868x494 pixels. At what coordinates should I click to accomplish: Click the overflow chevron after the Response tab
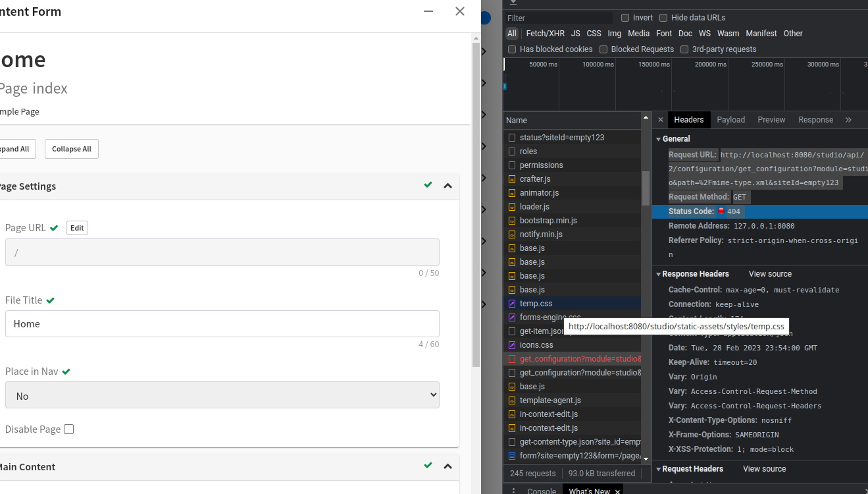[x=848, y=119]
